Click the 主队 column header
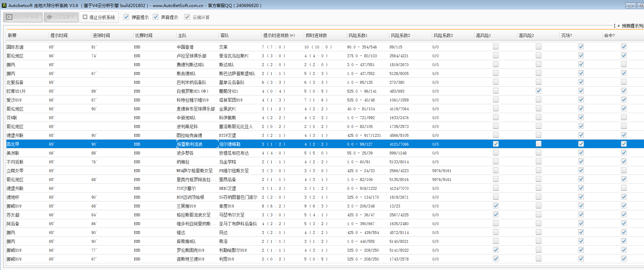 182,35
